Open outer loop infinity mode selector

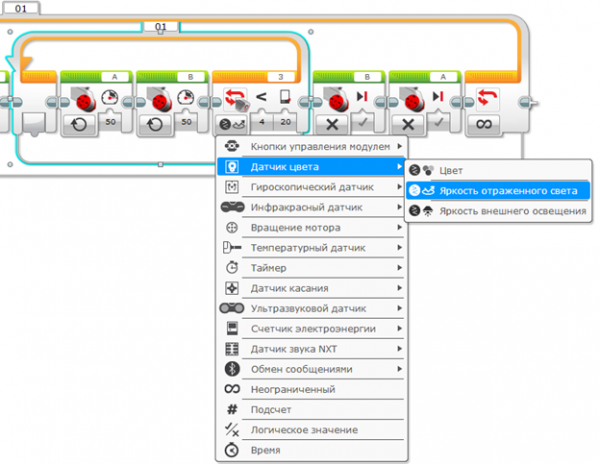pos(484,124)
